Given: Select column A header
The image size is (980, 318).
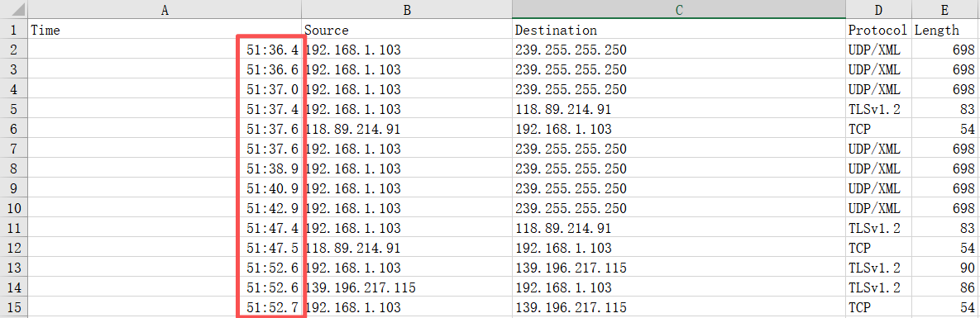Looking at the screenshot, I should click(165, 9).
